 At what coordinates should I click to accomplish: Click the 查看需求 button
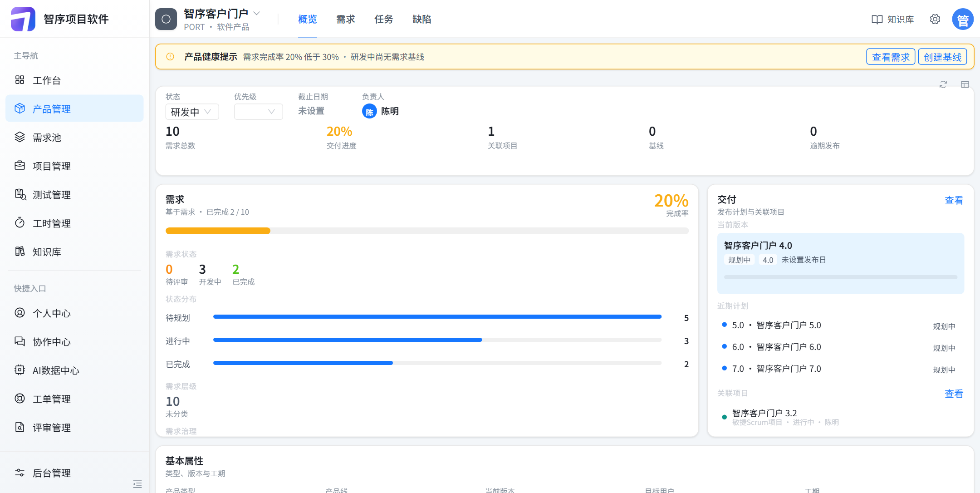point(891,57)
